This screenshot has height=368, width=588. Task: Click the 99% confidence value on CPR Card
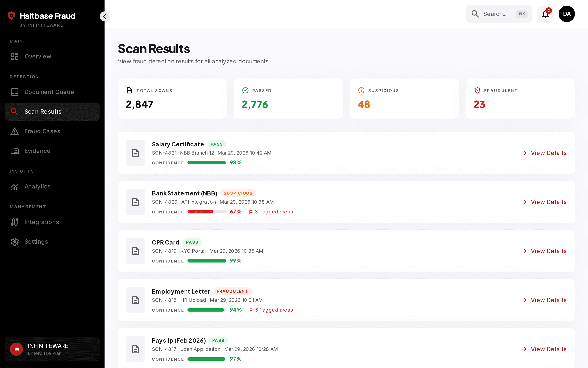236,261
